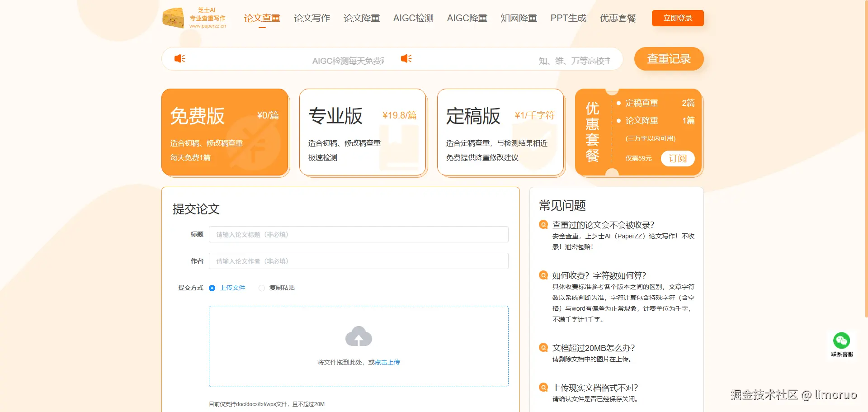Choose the 定稿版 plan card
868x412 pixels.
(501, 132)
